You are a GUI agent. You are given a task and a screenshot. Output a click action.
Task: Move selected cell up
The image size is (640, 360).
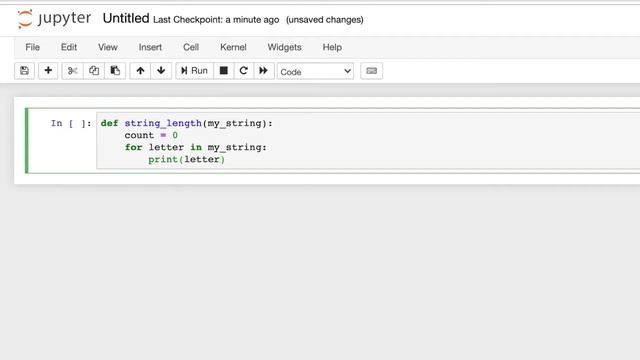coord(140,71)
